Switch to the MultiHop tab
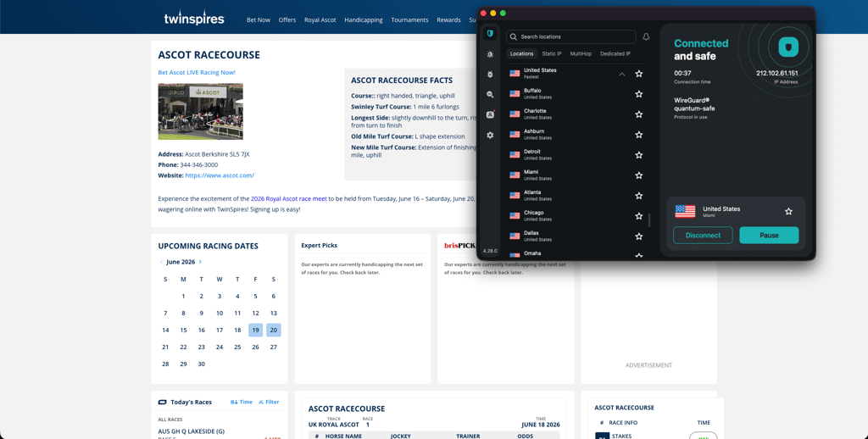Image resolution: width=868 pixels, height=439 pixels. [581, 53]
